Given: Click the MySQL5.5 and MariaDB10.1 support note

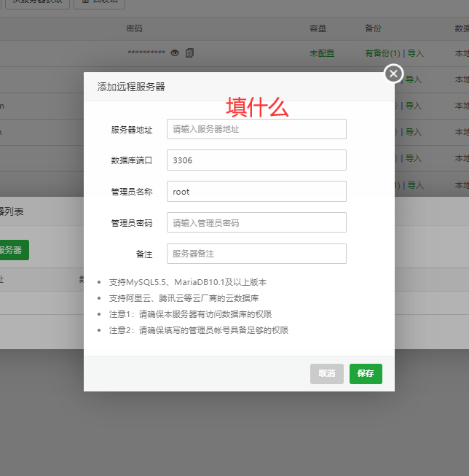Looking at the screenshot, I should click(x=188, y=282).
